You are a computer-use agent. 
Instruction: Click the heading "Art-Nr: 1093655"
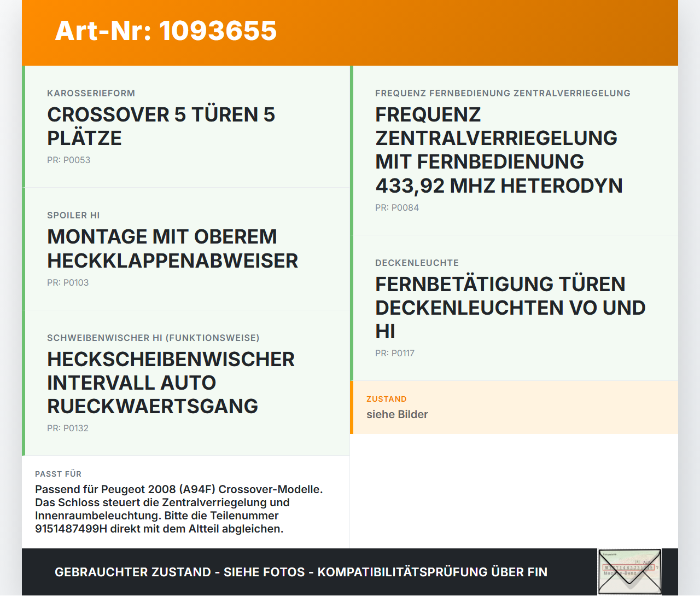166,31
